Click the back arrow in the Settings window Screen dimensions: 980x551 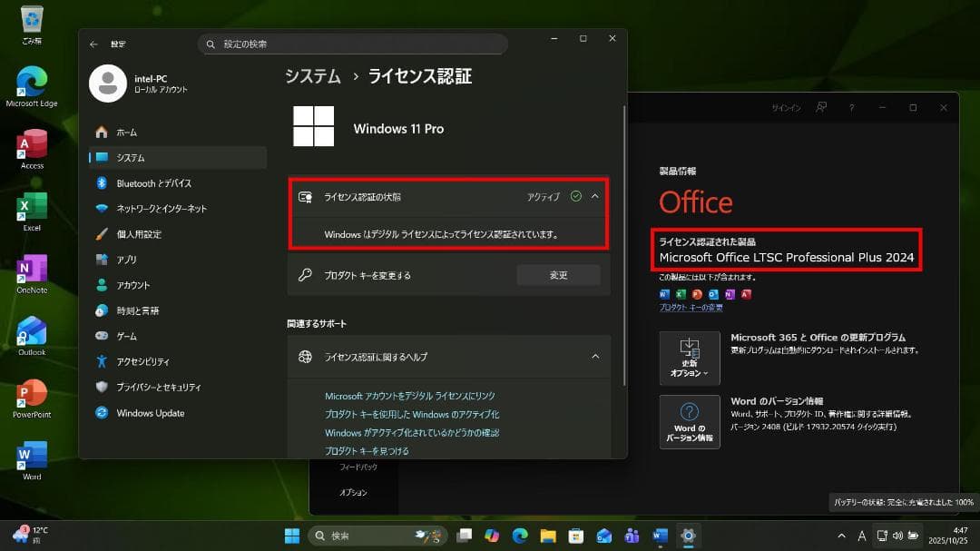tap(93, 44)
